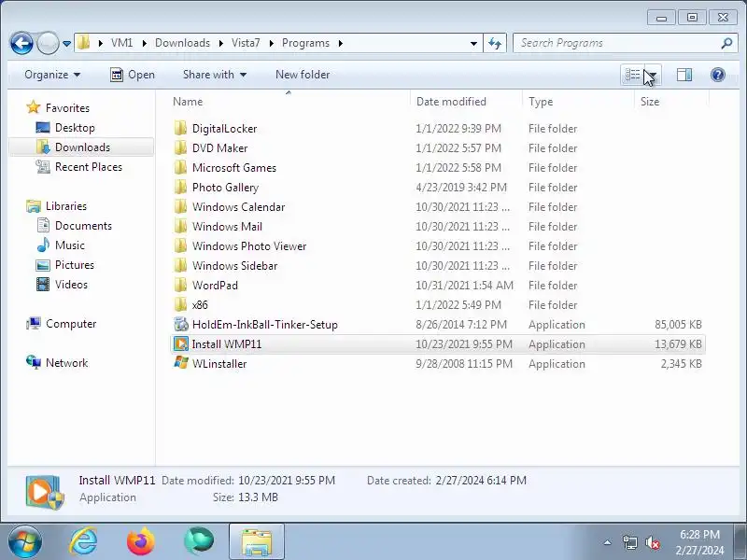Select the Windows Mail folder icon
The height and width of the screenshot is (560, 747).
[180, 226]
